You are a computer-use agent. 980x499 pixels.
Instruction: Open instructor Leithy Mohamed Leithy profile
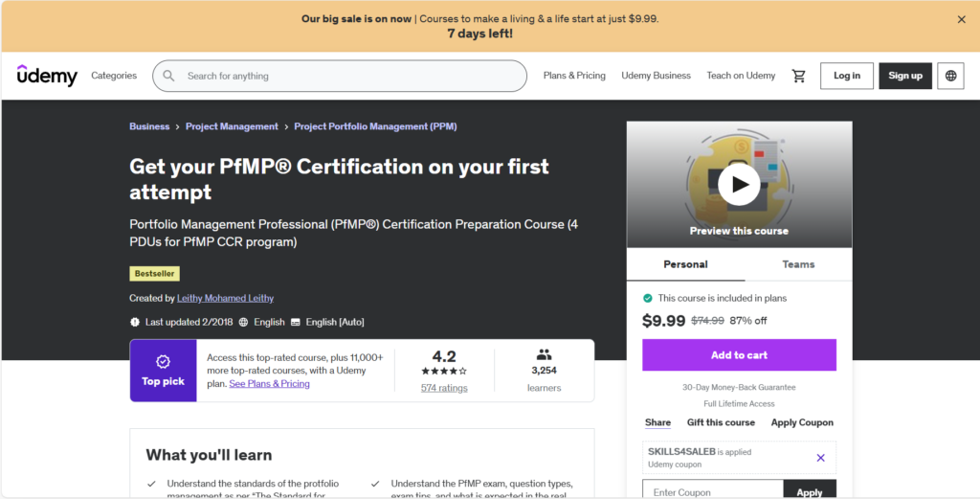click(x=225, y=298)
